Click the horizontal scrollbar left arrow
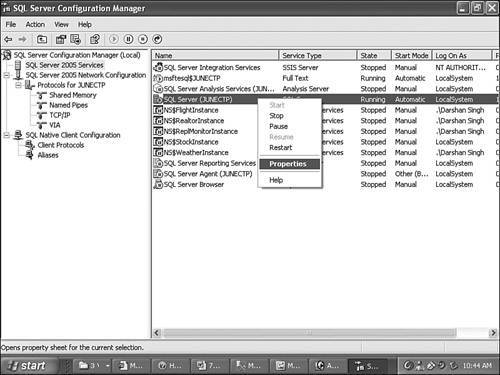This screenshot has height=375, width=500. pyautogui.click(x=157, y=333)
